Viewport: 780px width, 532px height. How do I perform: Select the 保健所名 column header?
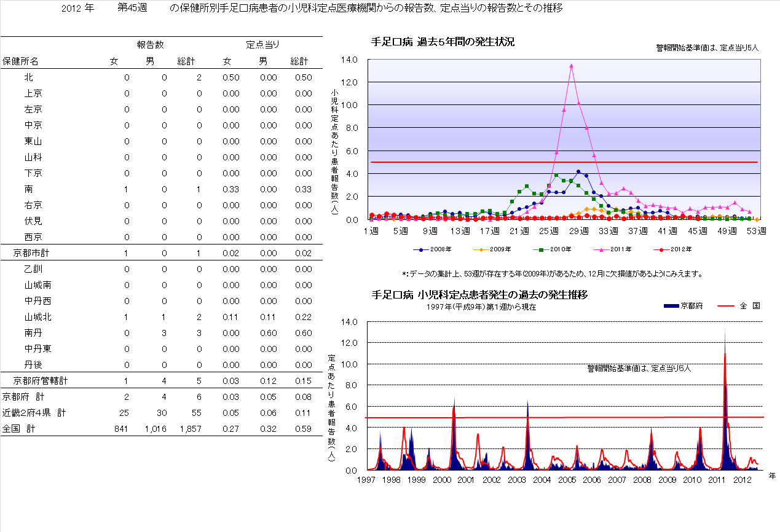[x=20, y=61]
